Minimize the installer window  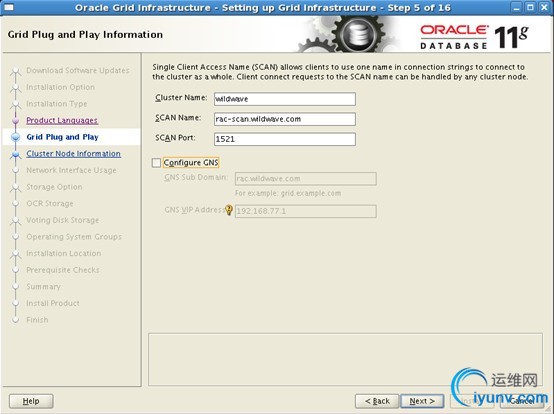point(517,7)
